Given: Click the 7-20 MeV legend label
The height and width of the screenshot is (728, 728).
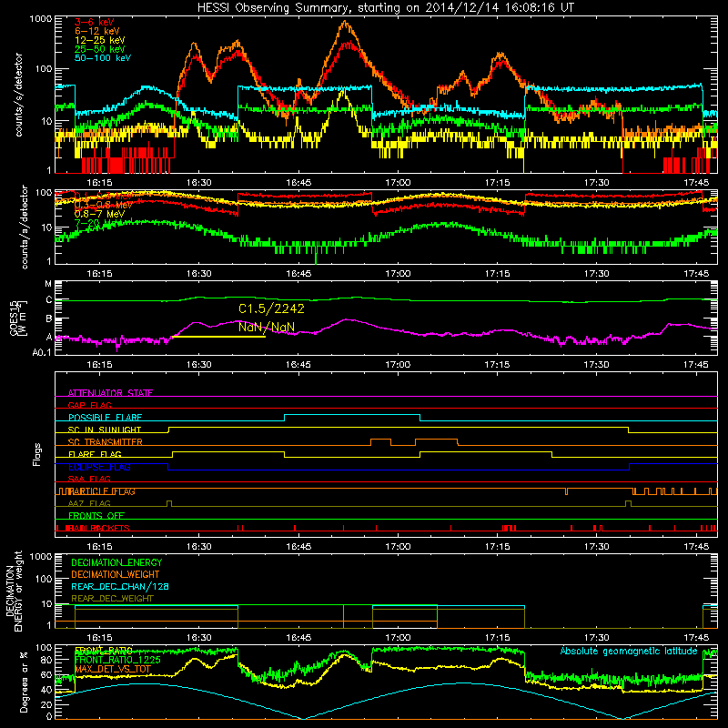Looking at the screenshot, I should click(96, 223).
